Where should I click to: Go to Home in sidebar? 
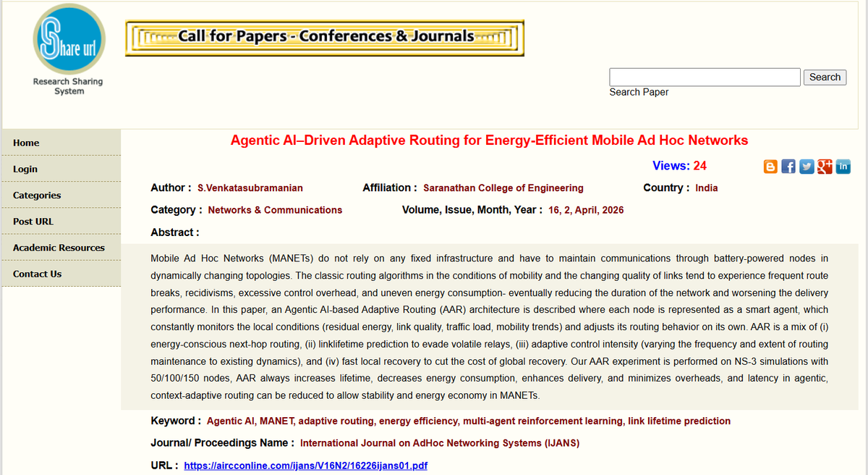point(61,143)
